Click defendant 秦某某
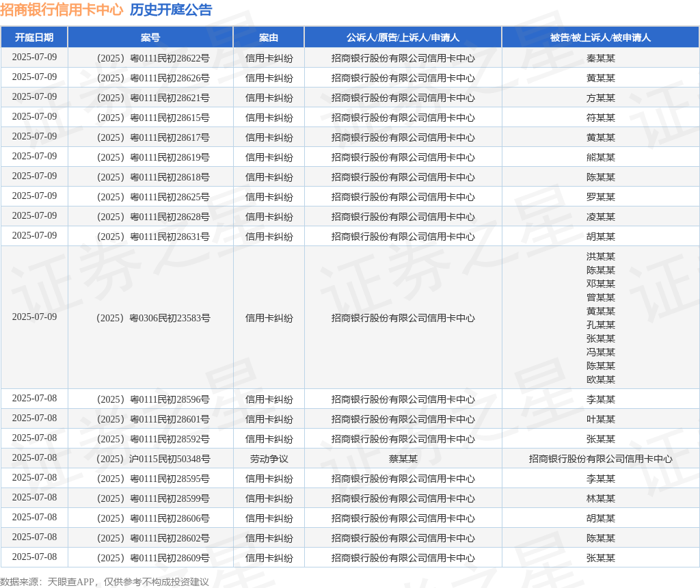700x588 pixels. (x=600, y=58)
